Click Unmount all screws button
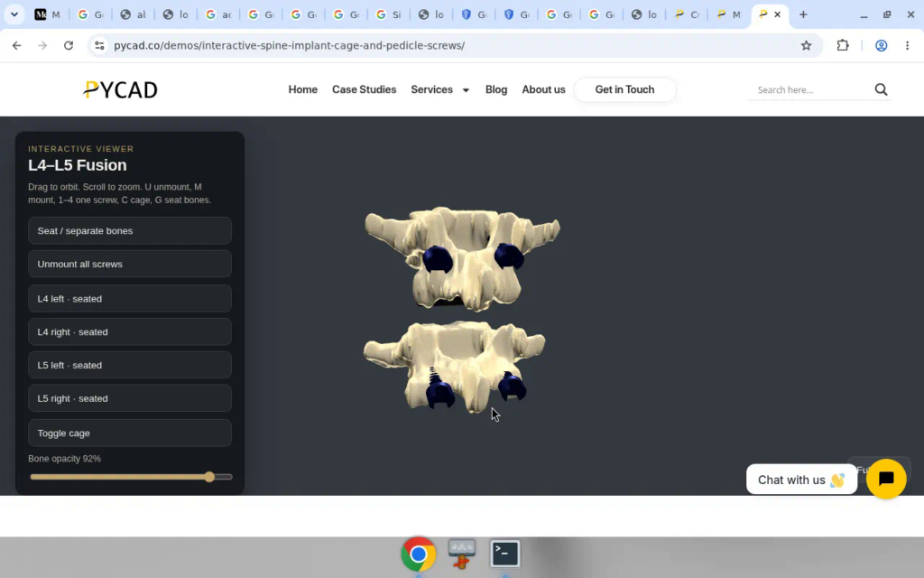Viewport: 924px width, 578px height. (130, 264)
